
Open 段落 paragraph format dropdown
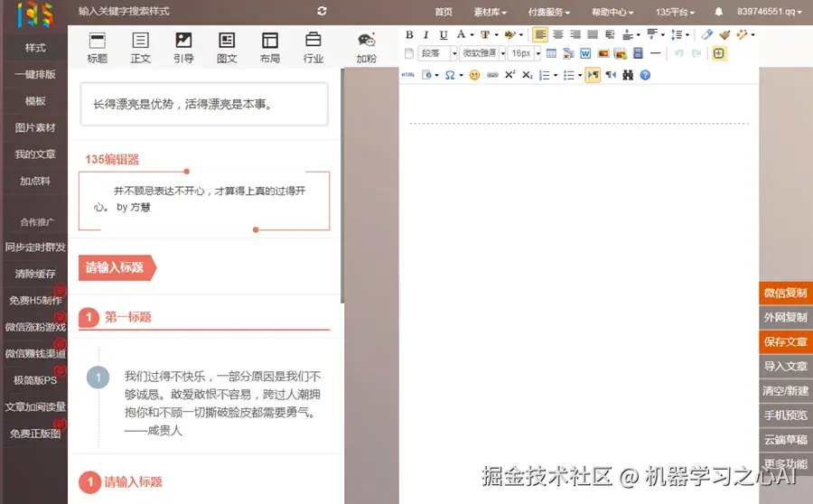438,53
